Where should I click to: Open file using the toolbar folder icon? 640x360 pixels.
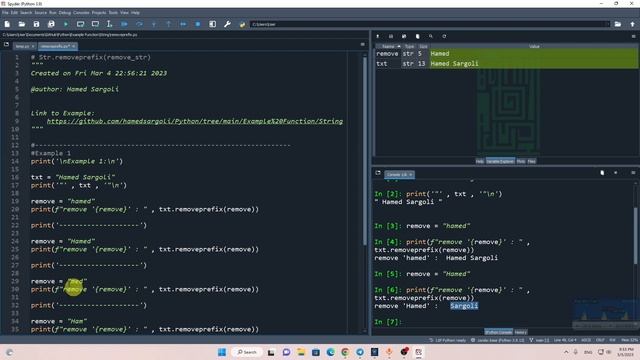[22, 24]
